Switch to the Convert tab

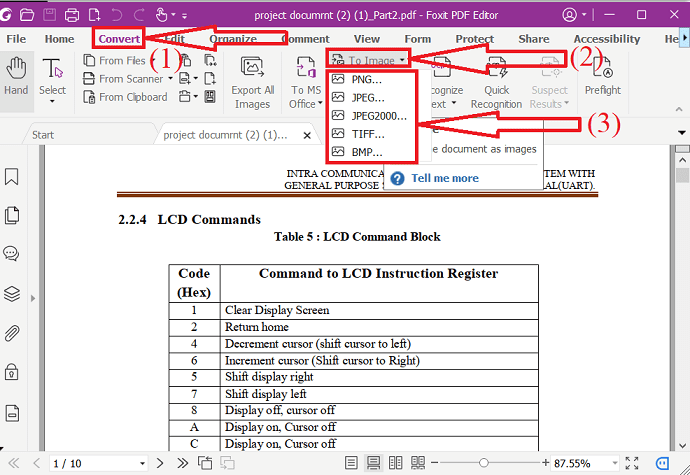[x=119, y=39]
